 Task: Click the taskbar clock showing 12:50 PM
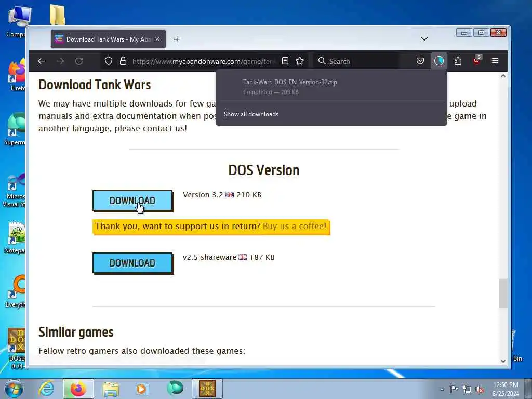click(x=506, y=389)
